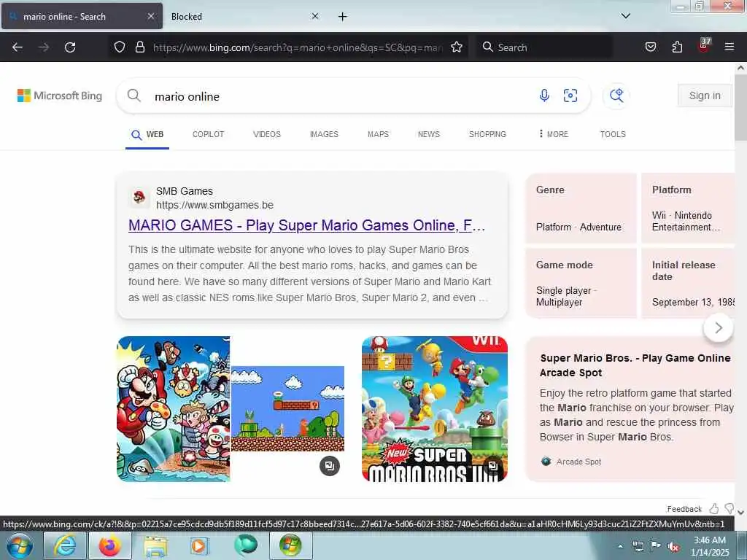Click the muted volume tray icon

pyautogui.click(x=673, y=547)
